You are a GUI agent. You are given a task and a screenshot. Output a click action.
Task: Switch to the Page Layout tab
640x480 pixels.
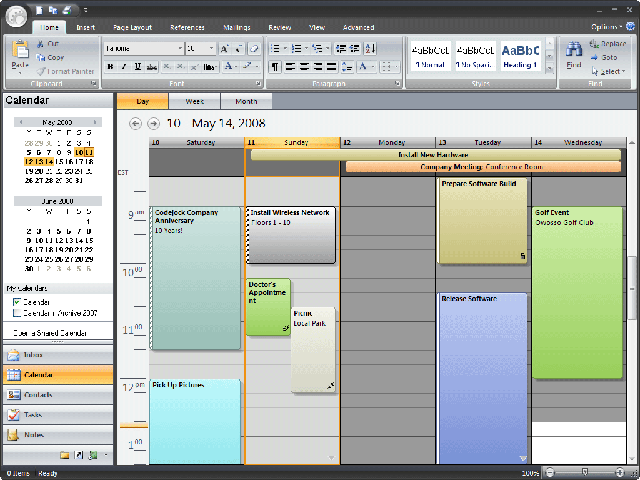click(133, 27)
